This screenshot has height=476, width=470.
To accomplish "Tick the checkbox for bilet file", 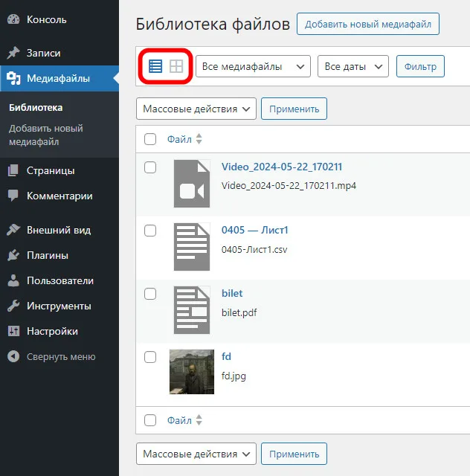I will tap(150, 294).
